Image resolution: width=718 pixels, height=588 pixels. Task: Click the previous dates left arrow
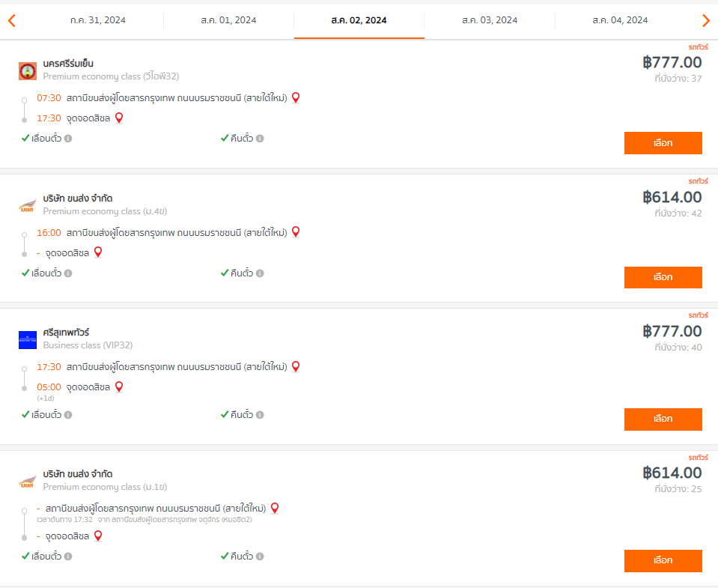(12, 20)
